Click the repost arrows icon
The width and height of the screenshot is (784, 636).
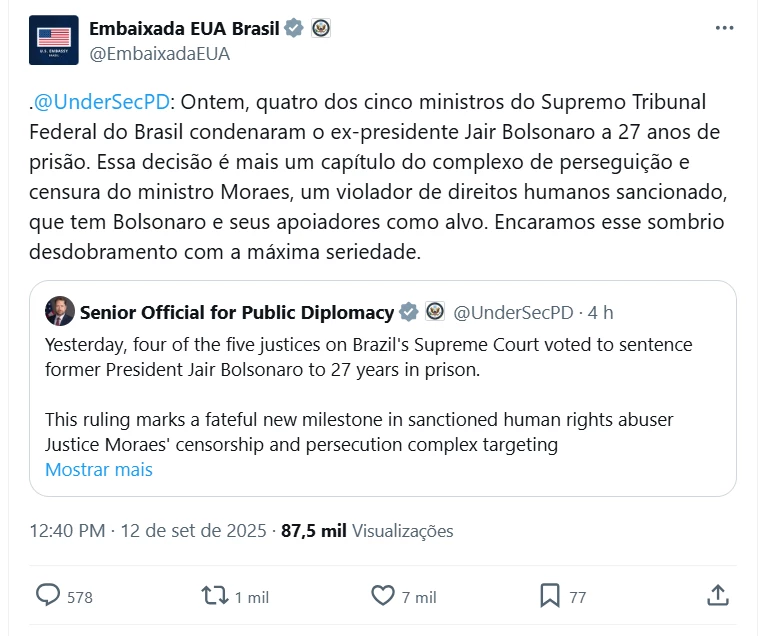pos(215,596)
